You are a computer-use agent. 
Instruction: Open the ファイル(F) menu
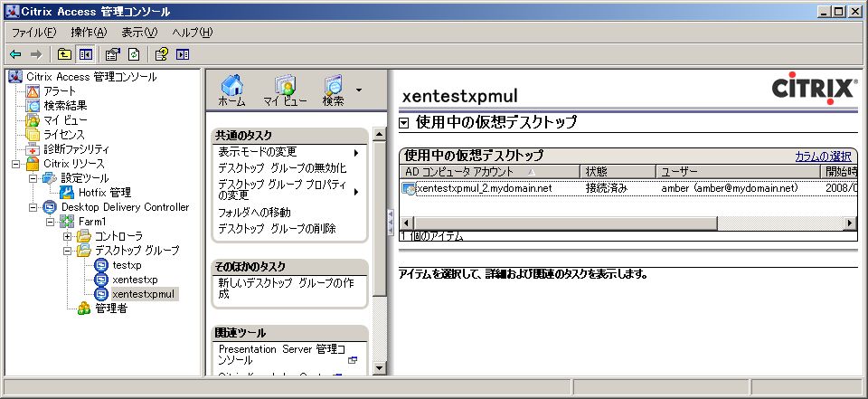pos(33,33)
